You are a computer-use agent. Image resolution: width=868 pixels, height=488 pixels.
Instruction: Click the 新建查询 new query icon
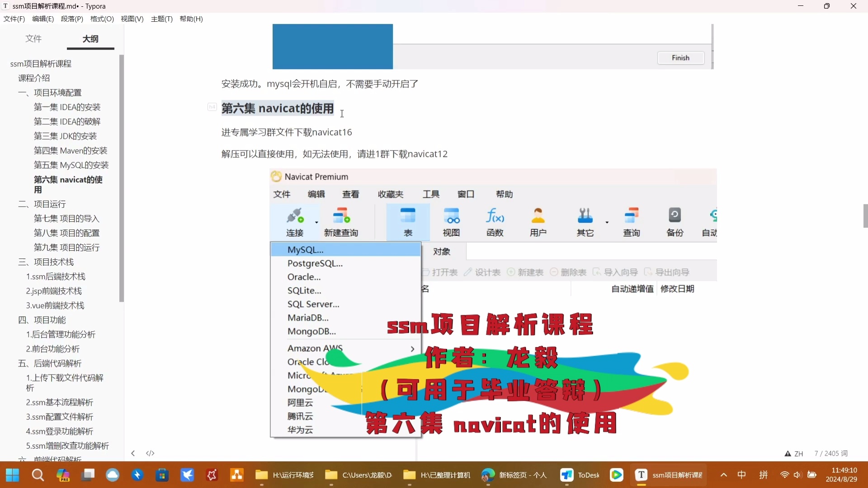pos(342,221)
